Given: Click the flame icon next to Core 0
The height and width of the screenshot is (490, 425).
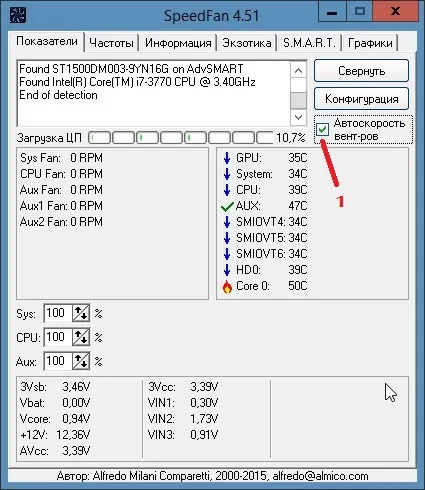Looking at the screenshot, I should click(227, 287).
